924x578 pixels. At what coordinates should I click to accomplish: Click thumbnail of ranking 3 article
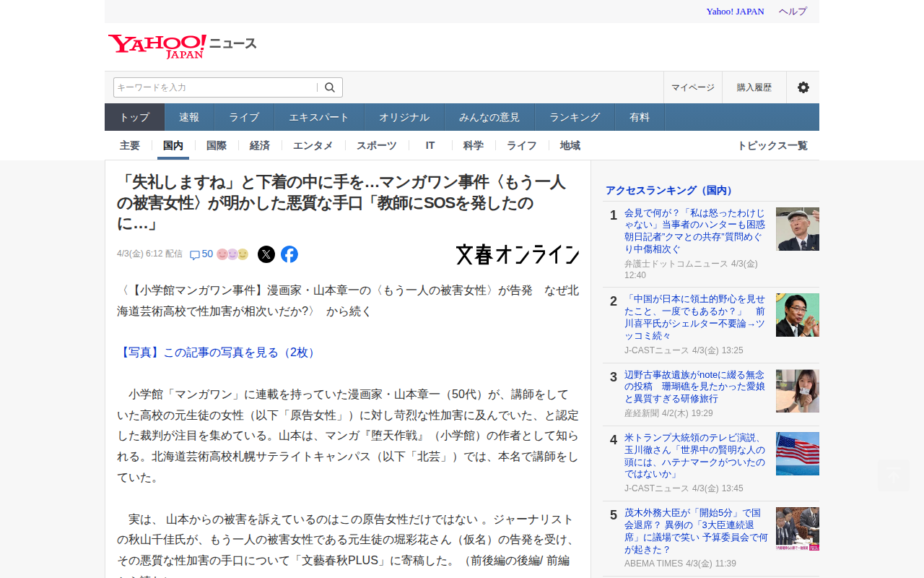pos(798,391)
